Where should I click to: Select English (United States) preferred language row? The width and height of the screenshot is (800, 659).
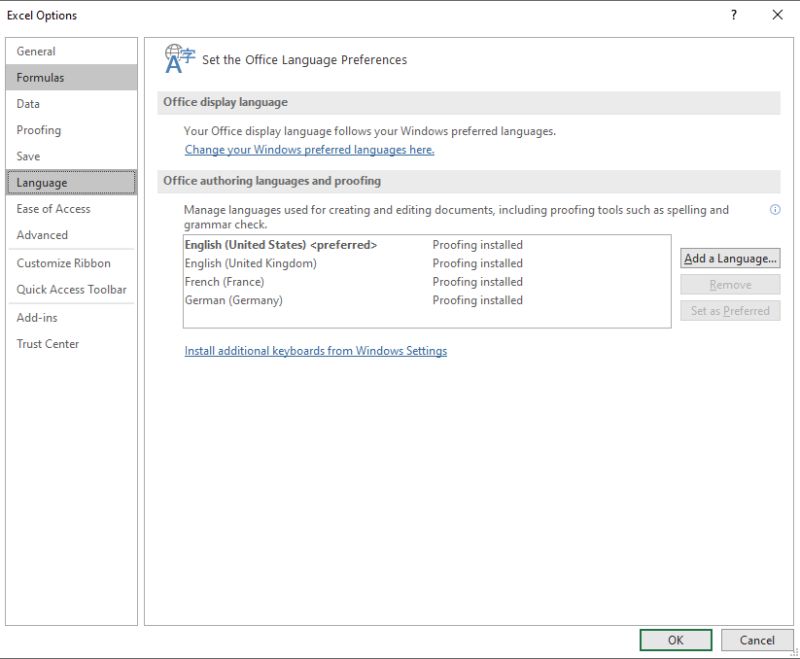427,245
